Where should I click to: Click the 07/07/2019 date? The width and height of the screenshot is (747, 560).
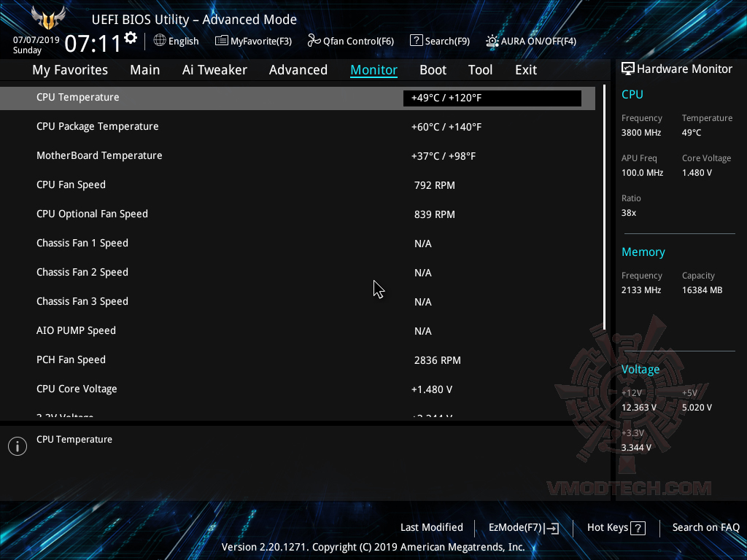tap(36, 40)
